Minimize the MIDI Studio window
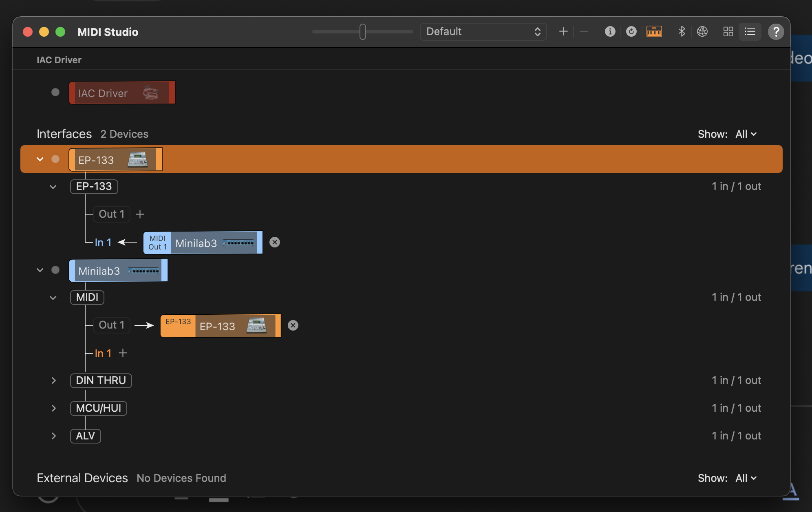Screen dimensions: 812x512 44,32
